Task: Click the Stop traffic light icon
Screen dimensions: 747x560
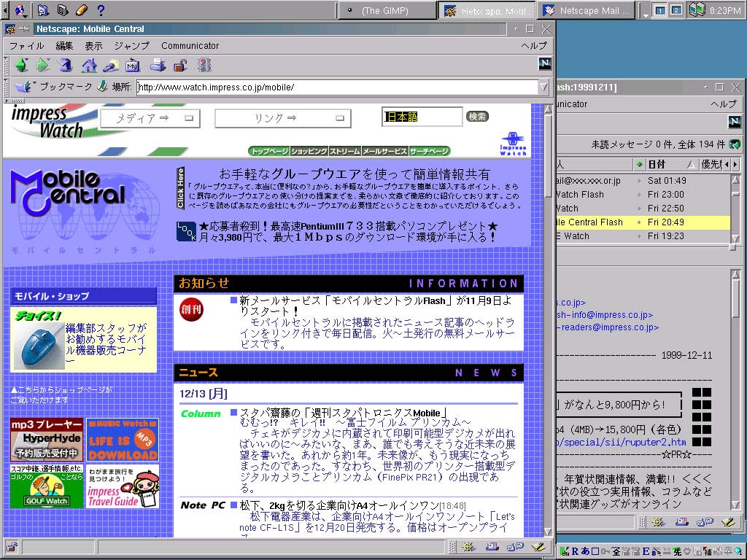Action: tap(204, 66)
